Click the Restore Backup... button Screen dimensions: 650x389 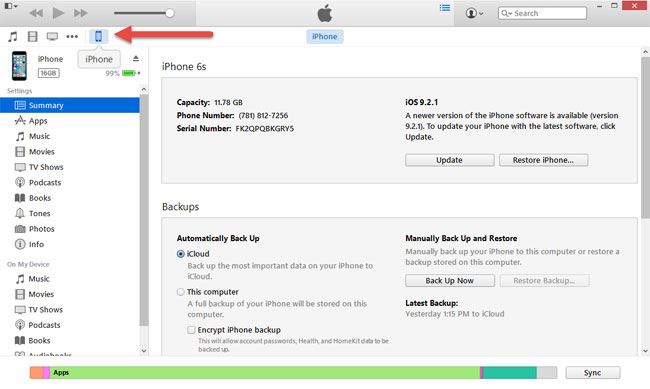point(544,281)
